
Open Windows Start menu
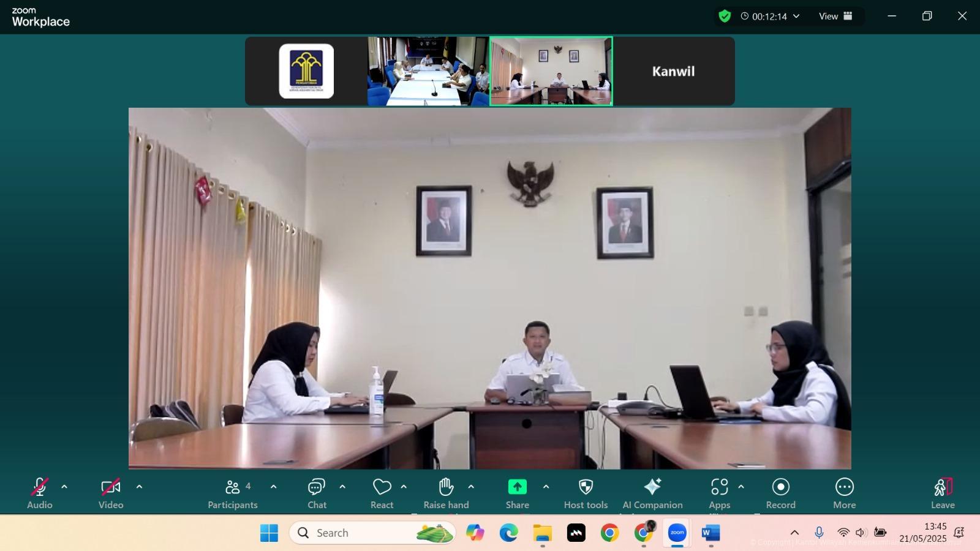coord(269,533)
